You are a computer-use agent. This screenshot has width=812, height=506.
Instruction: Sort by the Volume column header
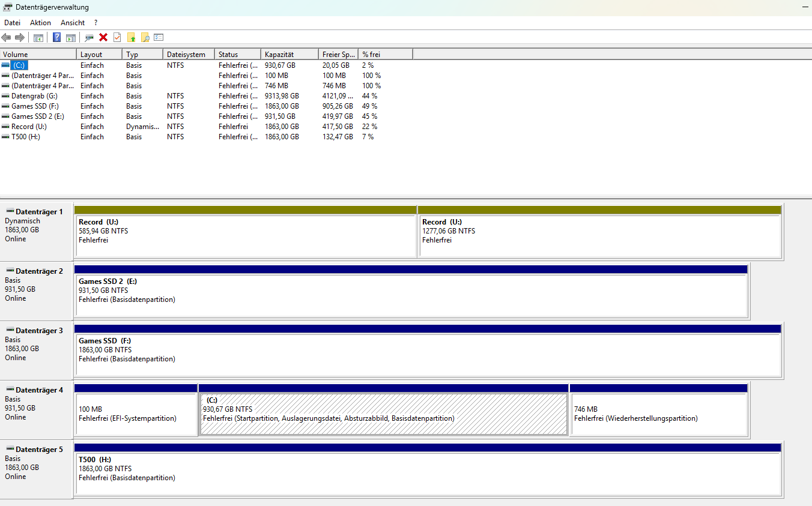click(x=38, y=55)
